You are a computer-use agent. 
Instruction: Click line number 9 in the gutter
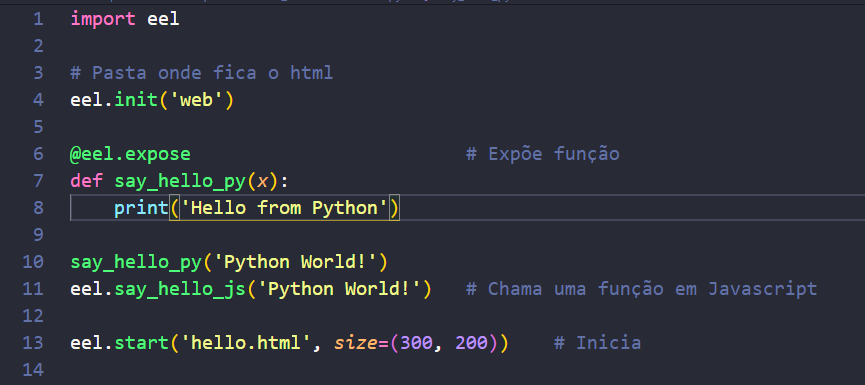[38, 235]
